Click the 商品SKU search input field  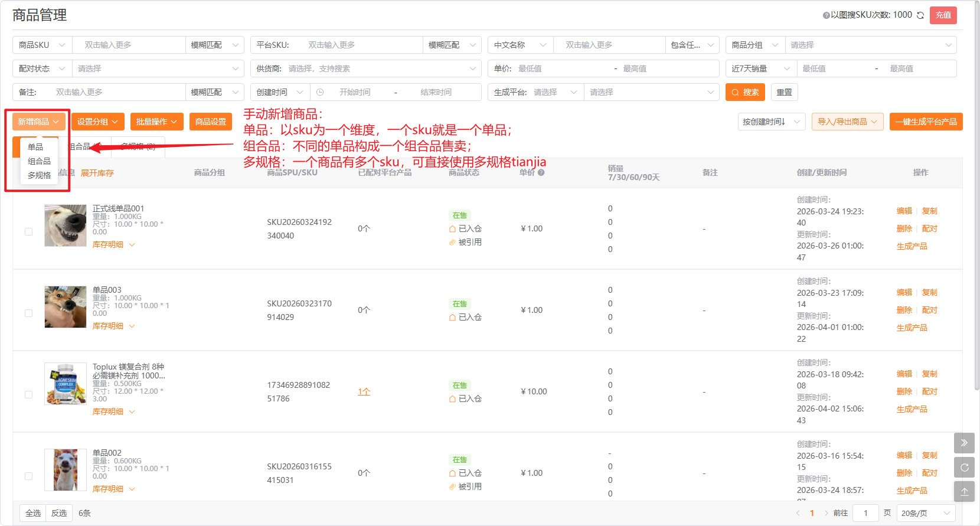(129, 45)
